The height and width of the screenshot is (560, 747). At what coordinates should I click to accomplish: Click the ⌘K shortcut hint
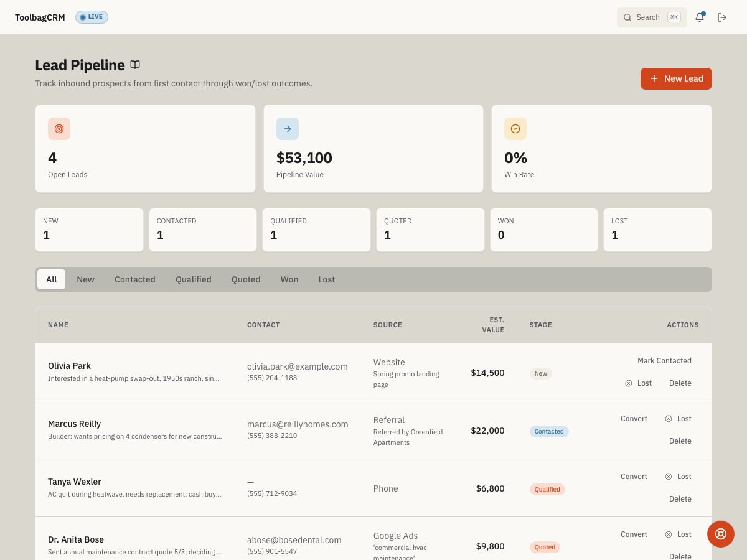(674, 17)
